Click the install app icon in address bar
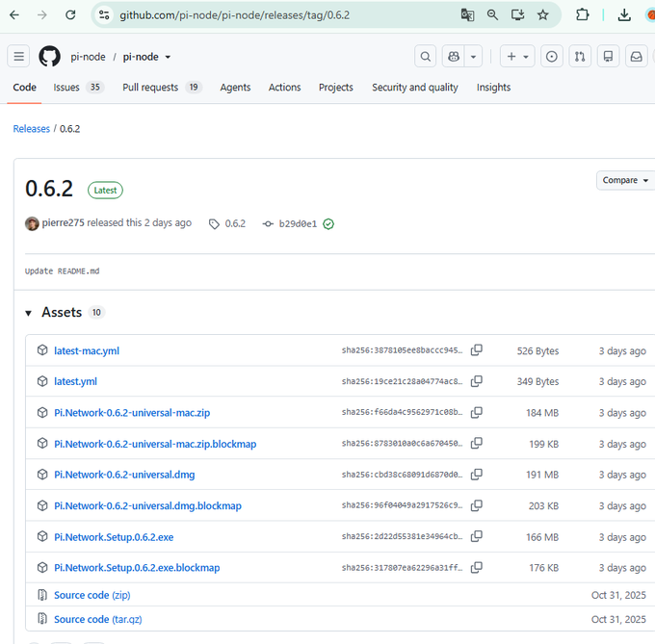 [x=517, y=15]
